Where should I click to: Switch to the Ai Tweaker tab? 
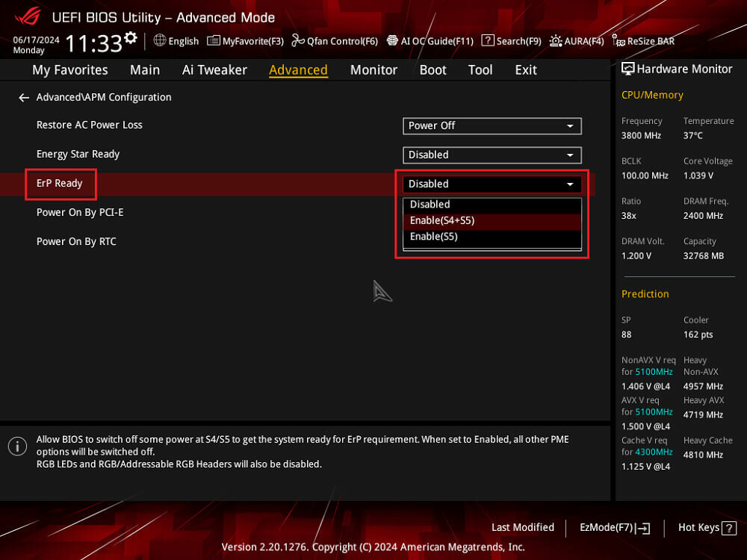click(x=214, y=70)
